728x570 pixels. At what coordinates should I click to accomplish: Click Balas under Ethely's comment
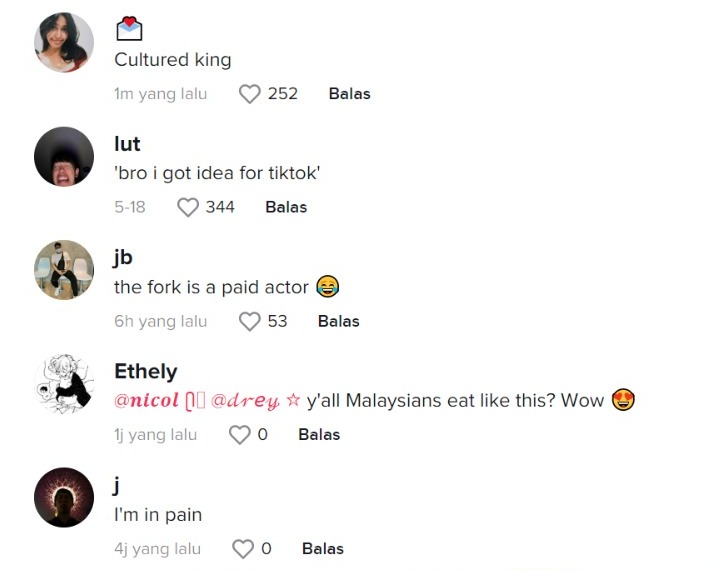(x=319, y=434)
